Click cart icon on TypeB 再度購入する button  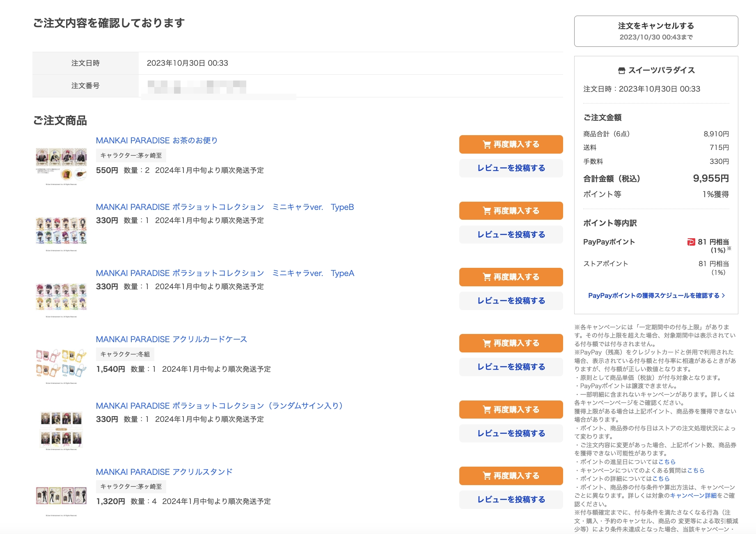coord(487,211)
